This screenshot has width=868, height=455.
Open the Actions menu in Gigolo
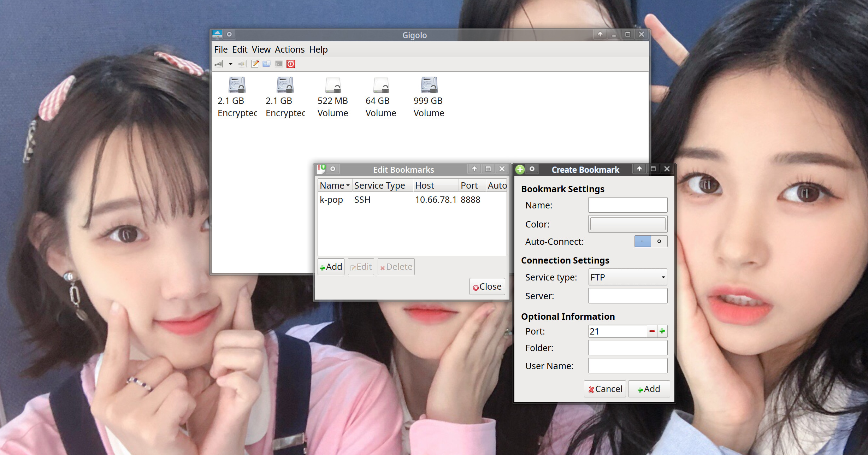(290, 49)
